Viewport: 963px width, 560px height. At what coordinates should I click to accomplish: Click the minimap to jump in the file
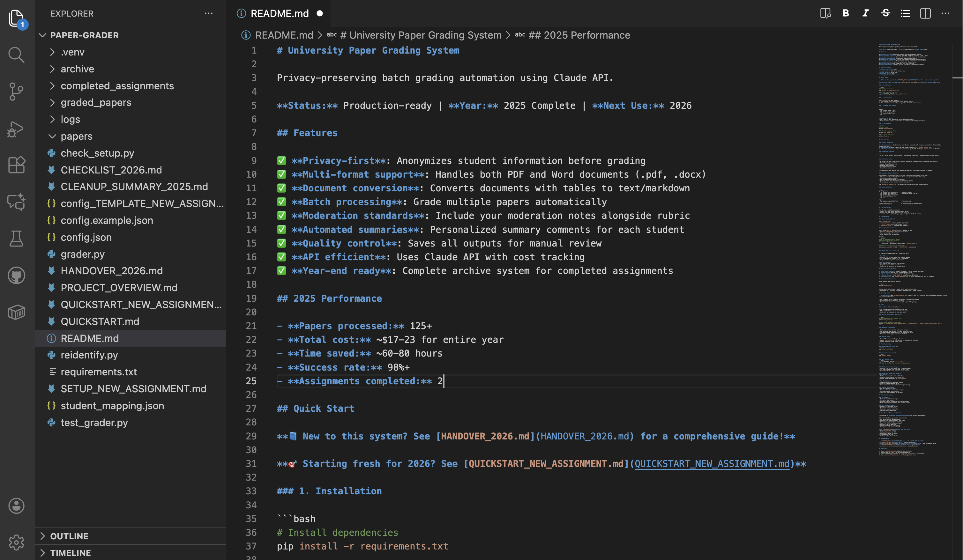tap(913, 229)
